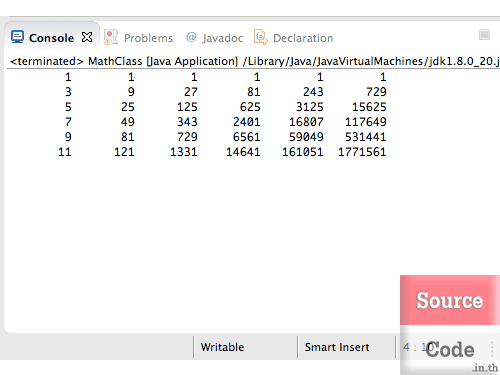Click the output value 1331

184,152
